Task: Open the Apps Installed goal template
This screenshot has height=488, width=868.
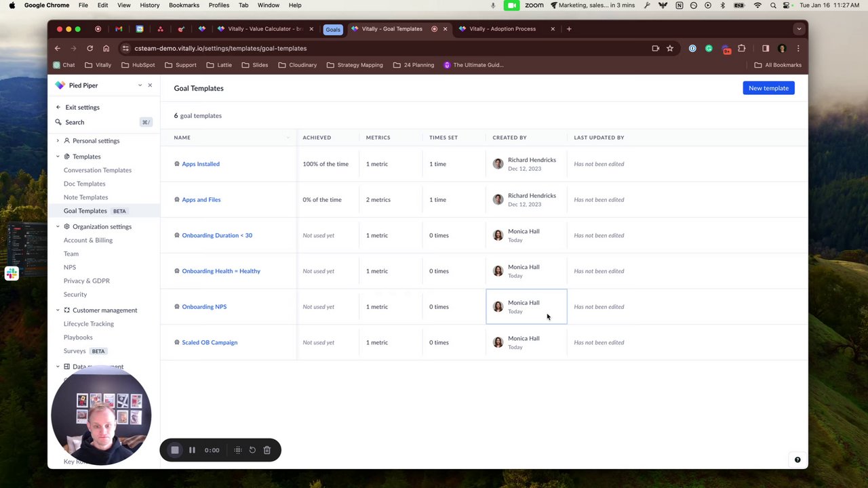Action: [x=201, y=164]
